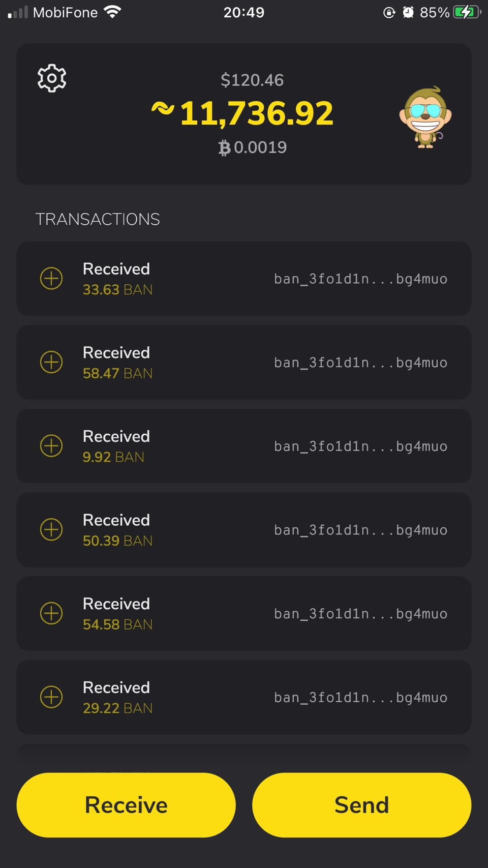Tap the monkey avatar with sunglasses
Image resolution: width=488 pixels, height=868 pixels.
(x=425, y=117)
